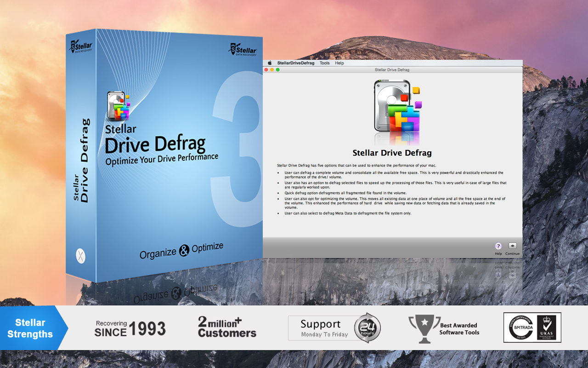The image size is (588, 368).
Task: Open the StellarDriveDefrag menu
Action: [x=296, y=63]
